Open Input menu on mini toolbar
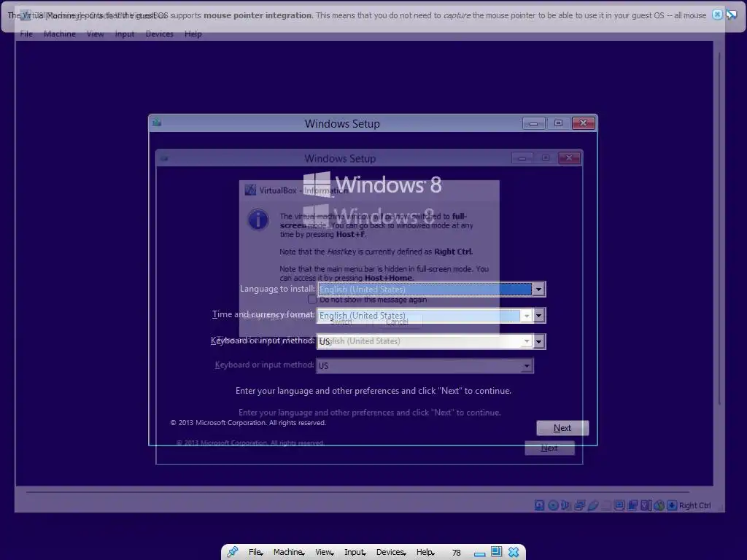This screenshot has width=747, height=560. (x=355, y=552)
